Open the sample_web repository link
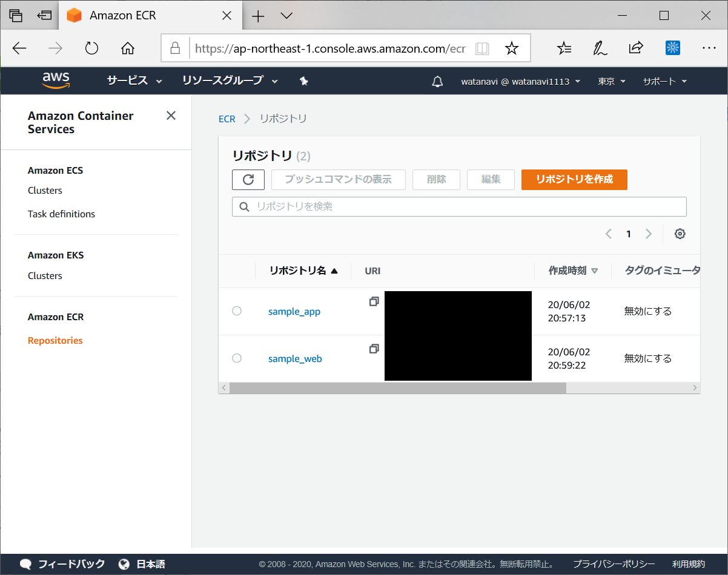This screenshot has width=728, height=575. coord(295,359)
